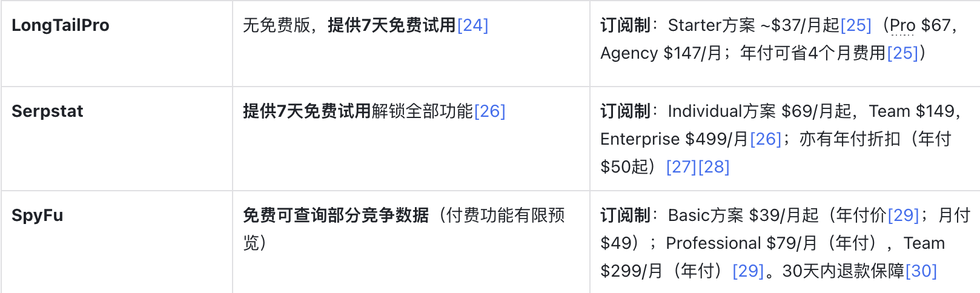Screen dimensions: 980x293
Task: Open citation [30] after 30天内退款保障
Action: click(921, 271)
